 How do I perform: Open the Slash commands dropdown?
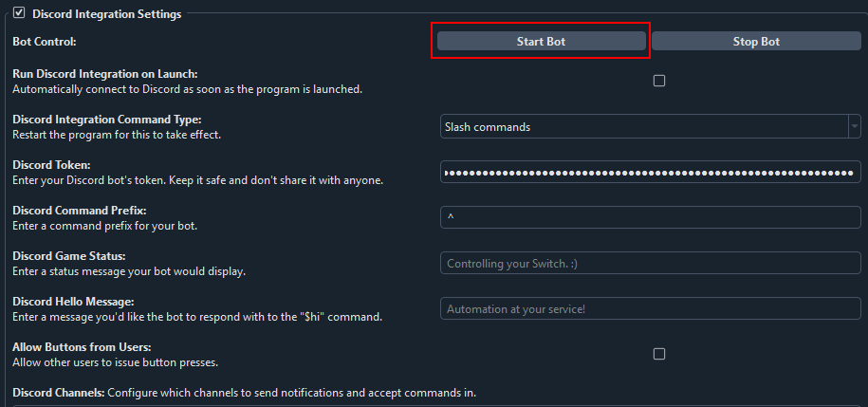pyautogui.click(x=649, y=126)
